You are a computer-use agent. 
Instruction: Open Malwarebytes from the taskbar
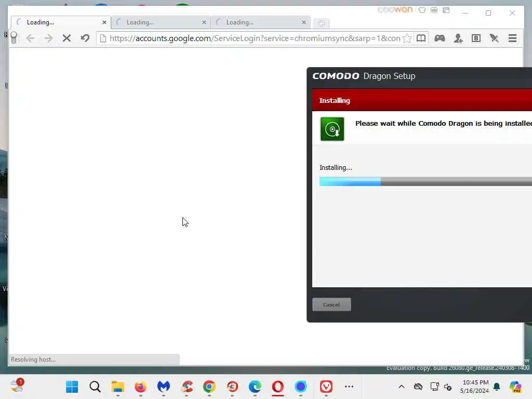(x=164, y=387)
